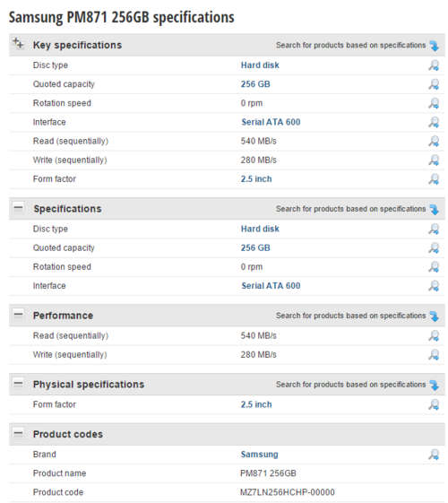Click search icon for Key specifications Quoted capacity
448x503 pixels.
tap(434, 84)
